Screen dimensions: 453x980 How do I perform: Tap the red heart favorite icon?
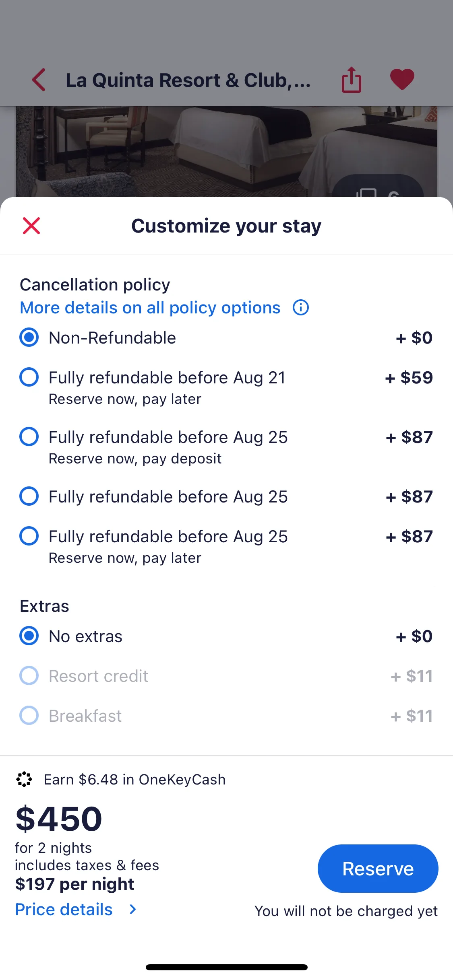[x=402, y=79]
